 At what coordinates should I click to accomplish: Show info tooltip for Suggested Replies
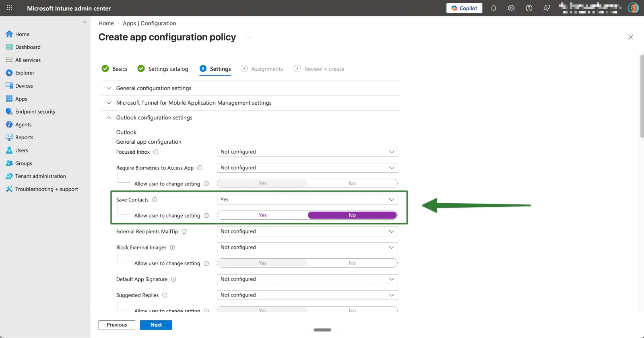pos(165,295)
